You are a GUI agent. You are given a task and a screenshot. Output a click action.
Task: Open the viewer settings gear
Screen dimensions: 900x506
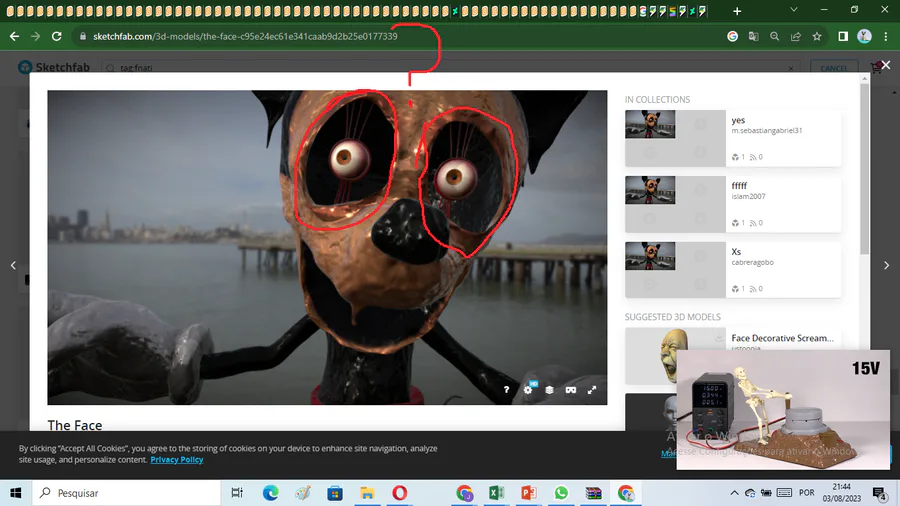coord(528,390)
